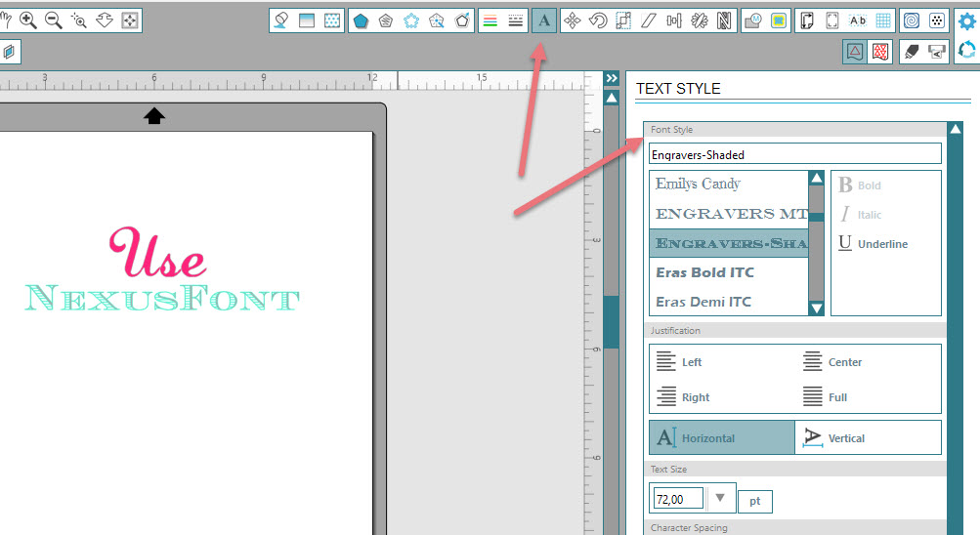This screenshot has height=535, width=980.
Task: Open Cut Settings triangle icon
Action: pyautogui.click(x=854, y=52)
